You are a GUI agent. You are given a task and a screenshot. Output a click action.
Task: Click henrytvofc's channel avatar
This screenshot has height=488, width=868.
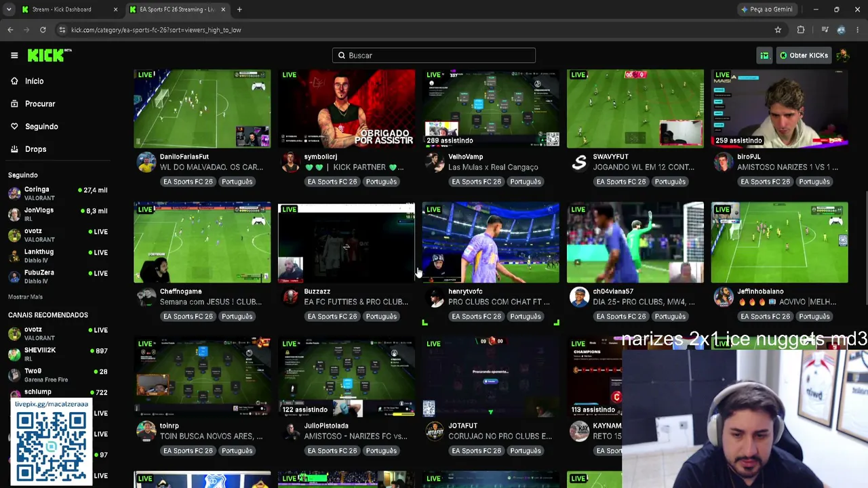coord(435,298)
